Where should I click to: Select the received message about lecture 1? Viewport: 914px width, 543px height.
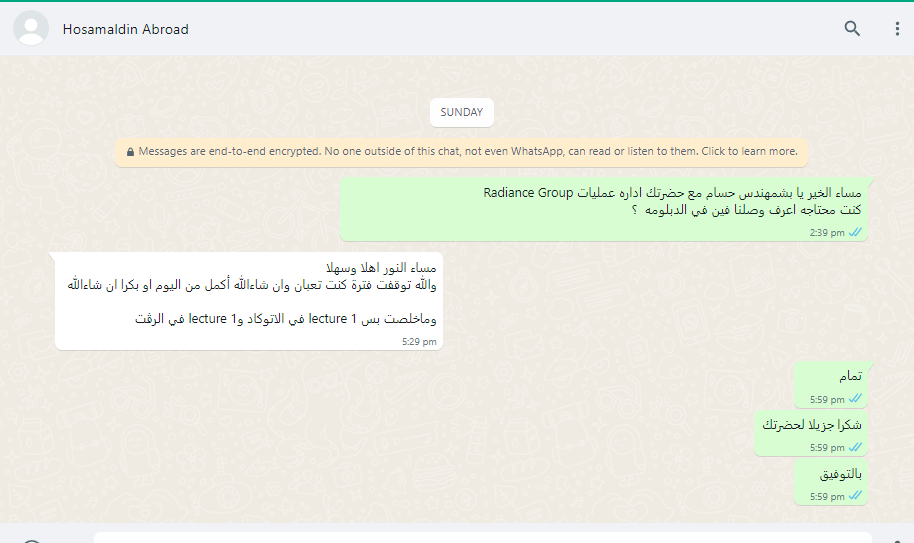(249, 301)
